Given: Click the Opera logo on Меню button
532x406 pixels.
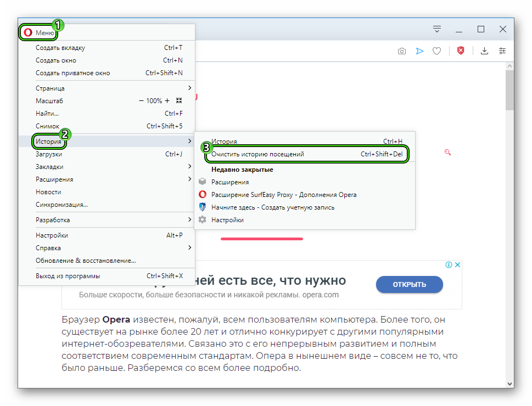Looking at the screenshot, I should (28, 32).
